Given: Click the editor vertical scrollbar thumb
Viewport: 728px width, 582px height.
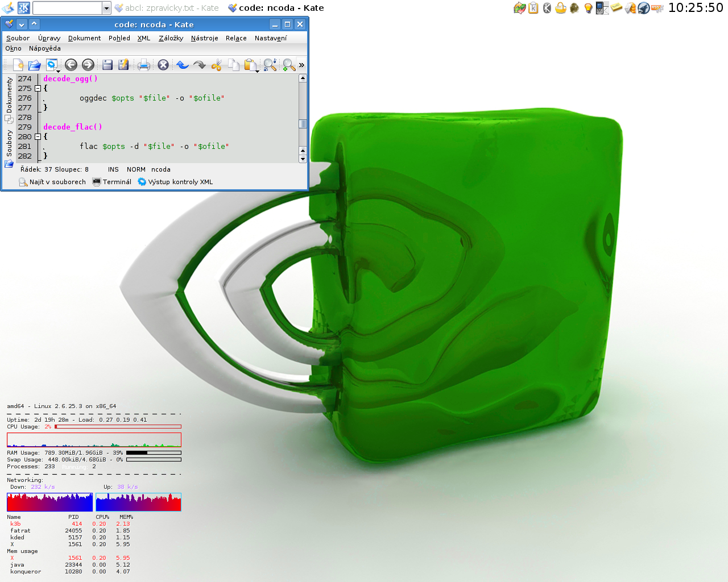Looking at the screenshot, I should tap(303, 124).
